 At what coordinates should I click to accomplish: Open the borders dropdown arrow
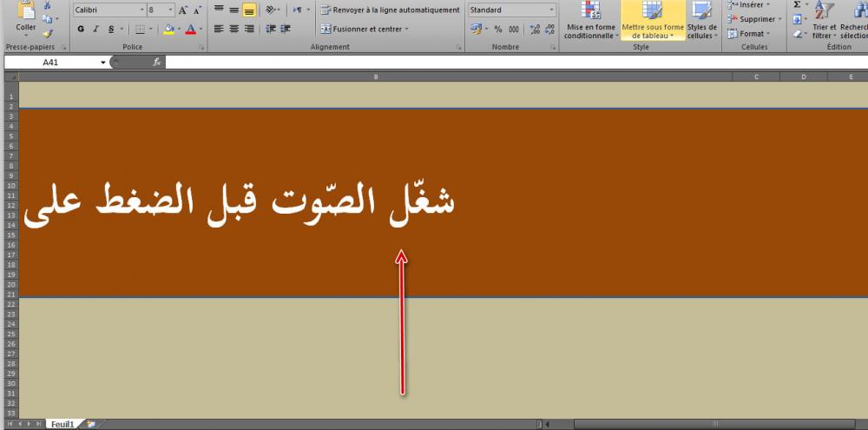pyautogui.click(x=152, y=29)
